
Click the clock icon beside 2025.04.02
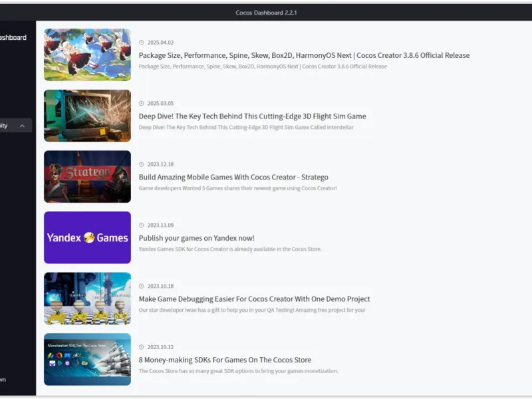tap(142, 43)
